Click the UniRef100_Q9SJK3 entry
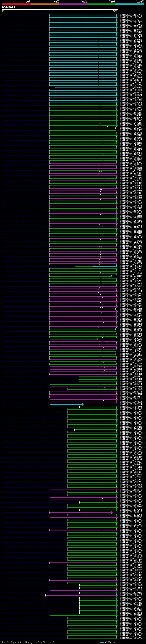146x644 pixels. click(131, 130)
